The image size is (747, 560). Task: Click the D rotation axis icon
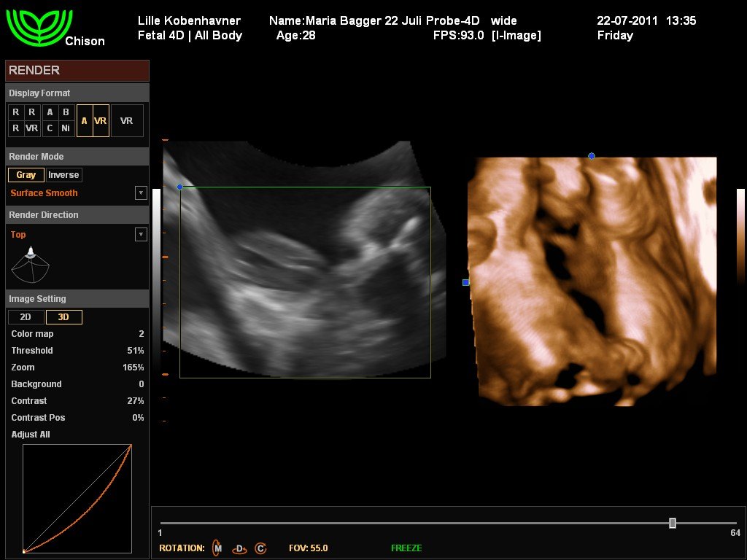pyautogui.click(x=239, y=548)
